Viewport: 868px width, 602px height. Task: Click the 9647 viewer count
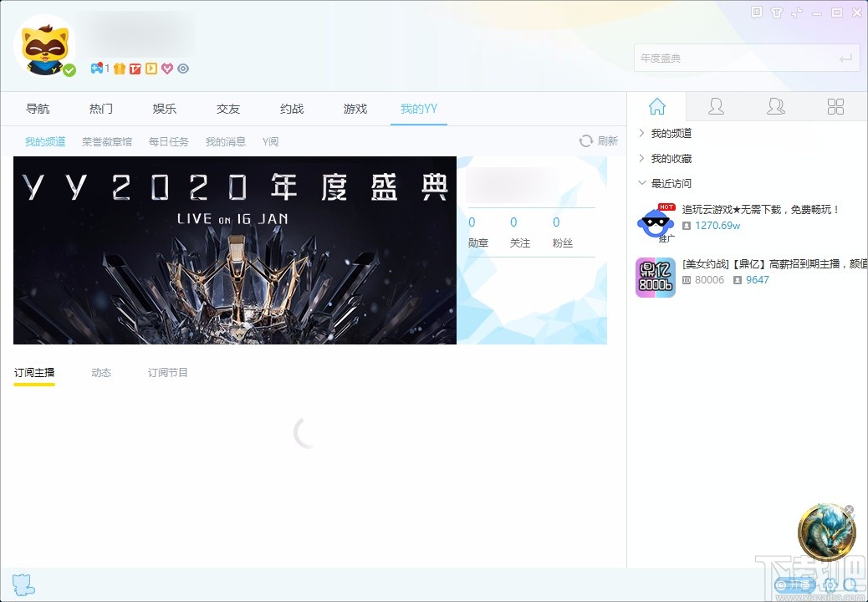(758, 280)
